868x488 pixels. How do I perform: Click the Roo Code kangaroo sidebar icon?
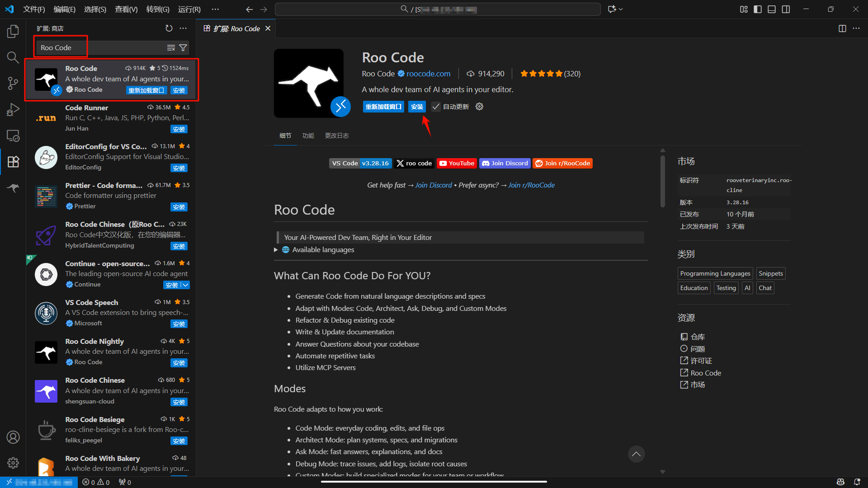click(13, 188)
